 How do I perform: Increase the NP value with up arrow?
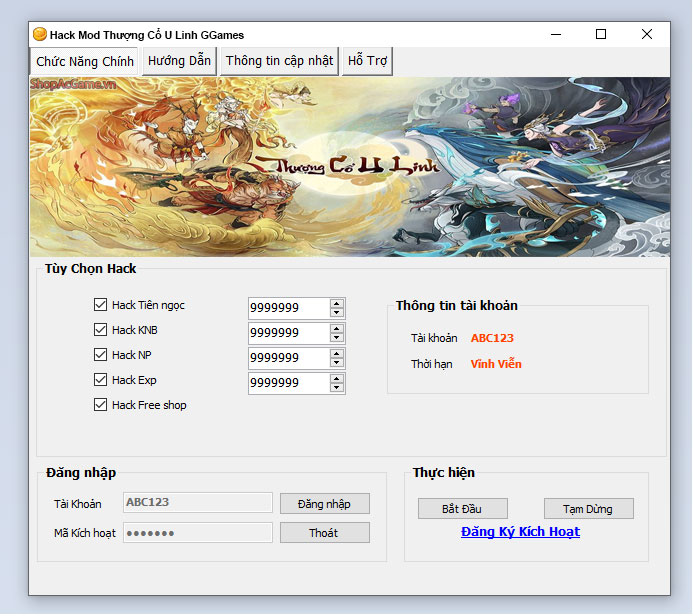click(x=337, y=354)
